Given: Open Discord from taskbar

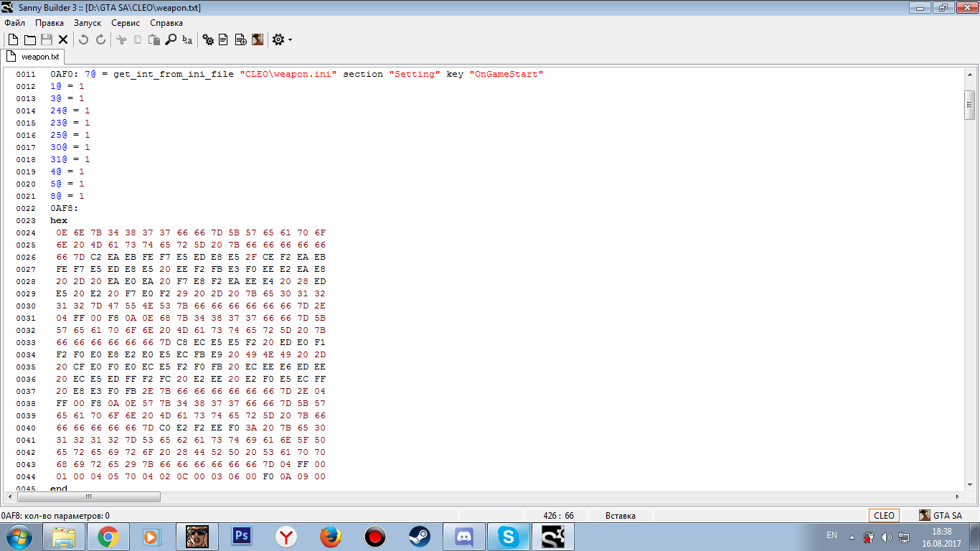Looking at the screenshot, I should click(x=464, y=536).
